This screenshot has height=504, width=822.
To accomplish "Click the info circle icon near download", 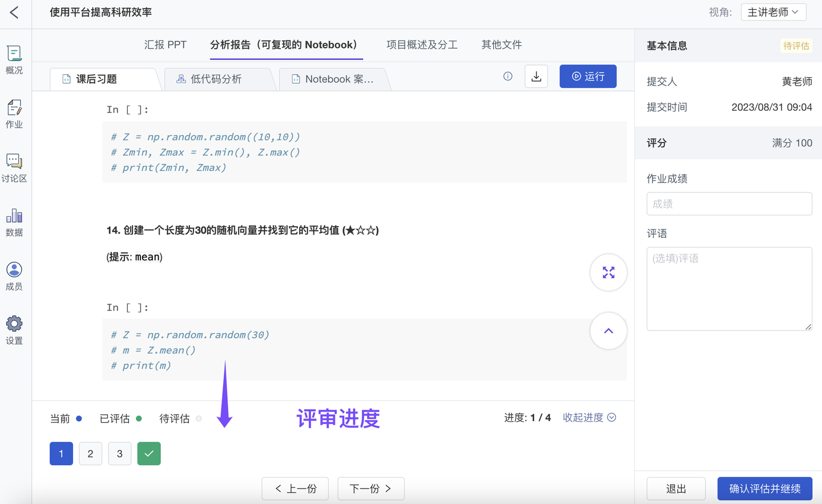I will pos(508,76).
